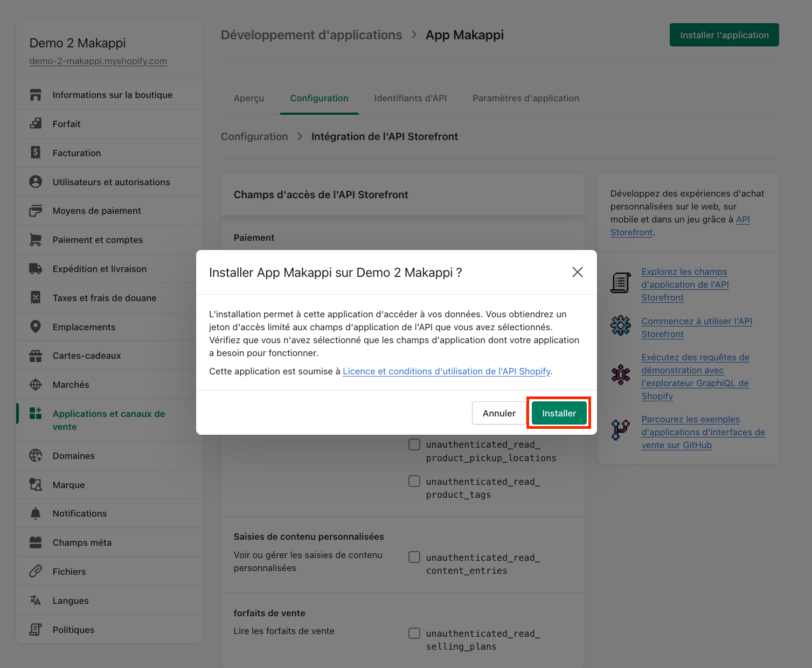Viewport: 812px width, 668px height.
Task: Click the branch icon beside Parcourez les exemples
Action: pos(621,430)
